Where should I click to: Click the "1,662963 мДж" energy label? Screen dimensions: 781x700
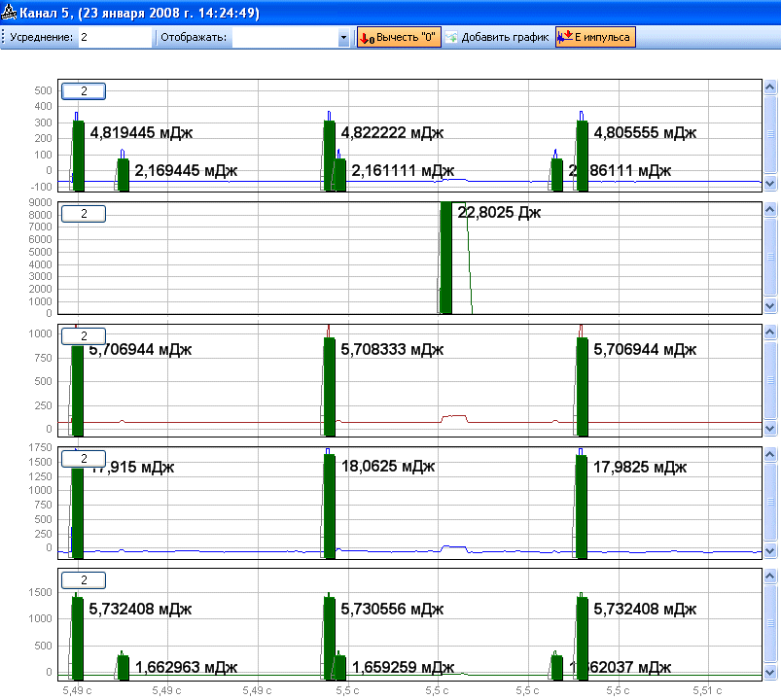(x=187, y=667)
